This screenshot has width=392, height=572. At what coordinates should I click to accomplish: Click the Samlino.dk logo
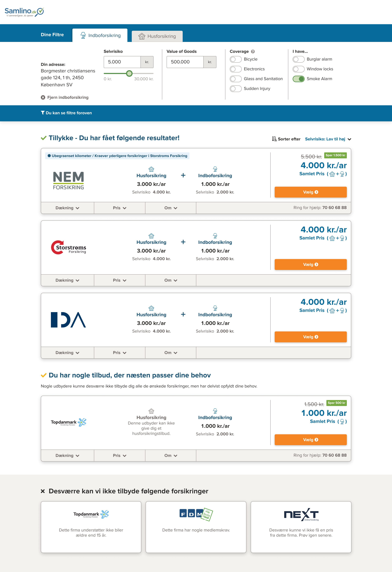coord(24,12)
